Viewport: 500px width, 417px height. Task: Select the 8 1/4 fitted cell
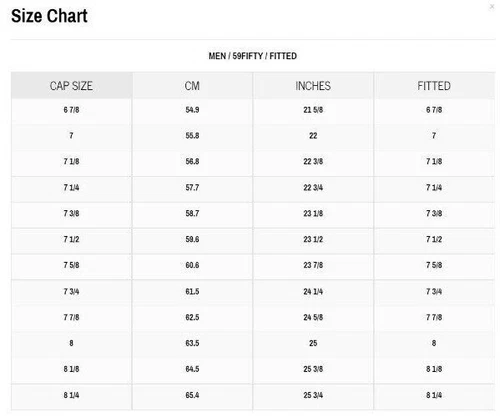click(x=434, y=395)
